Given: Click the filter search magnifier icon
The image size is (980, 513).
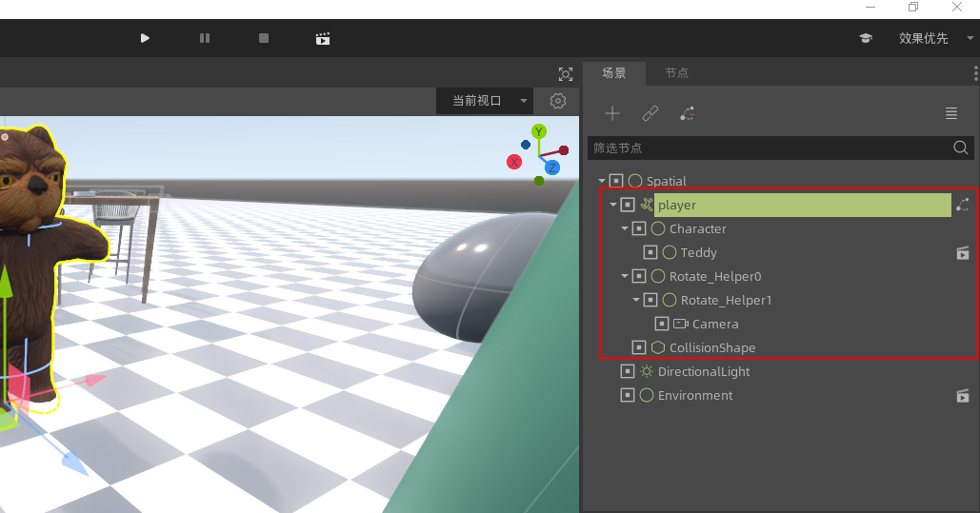Looking at the screenshot, I should tap(961, 148).
